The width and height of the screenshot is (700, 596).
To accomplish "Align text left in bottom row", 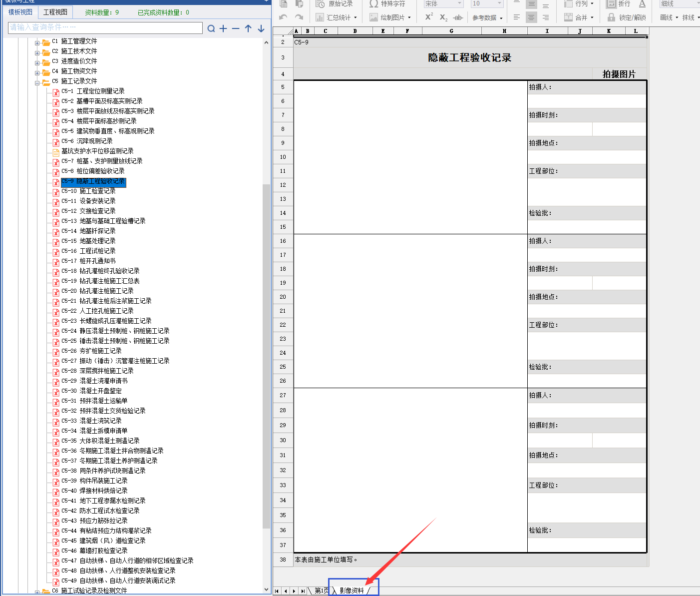I will pos(517,17).
